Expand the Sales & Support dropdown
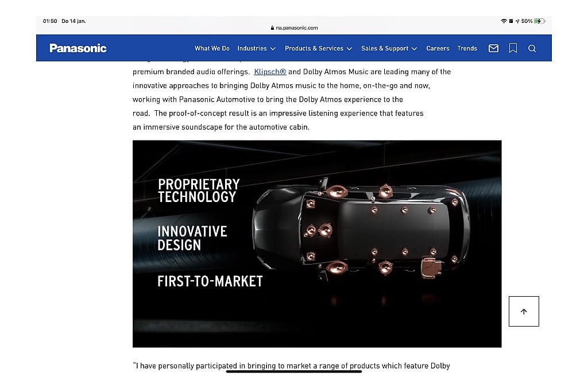This screenshot has width=588, height=392. (x=389, y=48)
